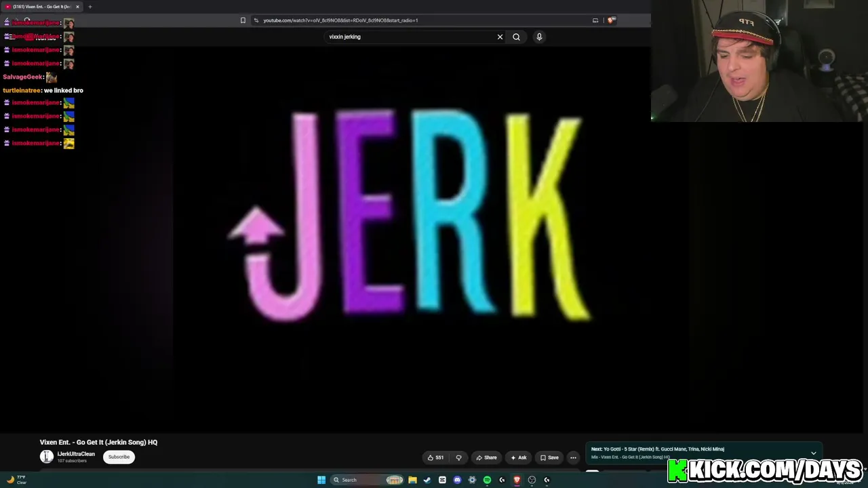This screenshot has width=868, height=488.
Task: Bookmark this page from the address bar
Action: (x=243, y=20)
